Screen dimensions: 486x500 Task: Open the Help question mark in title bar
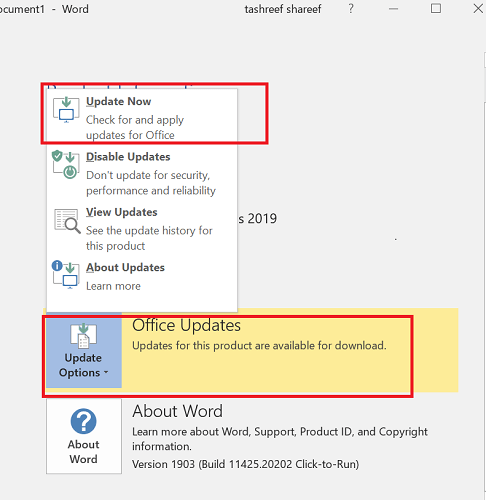coord(351,9)
